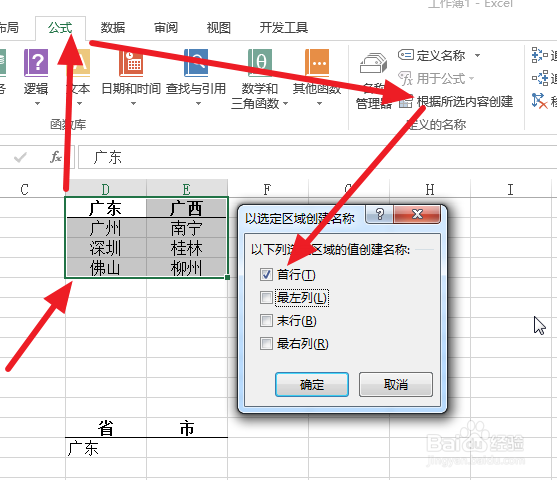Select the bold 广东 header cell
The width and height of the screenshot is (557, 480).
[106, 208]
